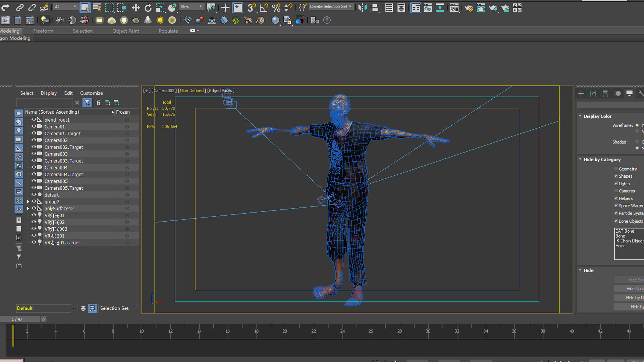Click the time slider 1 / 47
644x362 pixels.
[20, 319]
